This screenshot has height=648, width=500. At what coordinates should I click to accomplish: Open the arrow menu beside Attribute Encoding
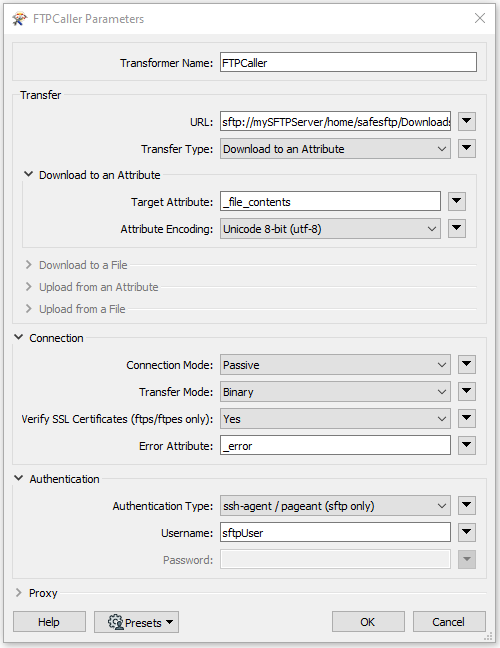tap(457, 229)
